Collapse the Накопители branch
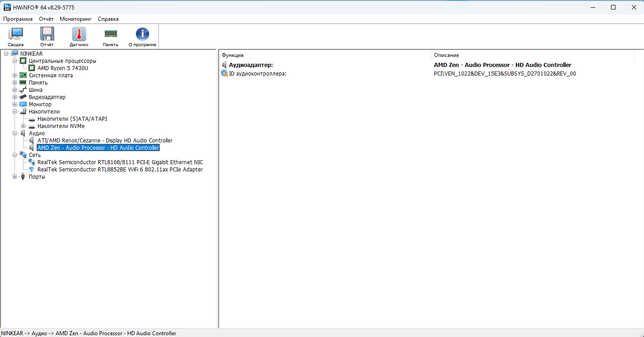The width and height of the screenshot is (644, 337). (15, 112)
